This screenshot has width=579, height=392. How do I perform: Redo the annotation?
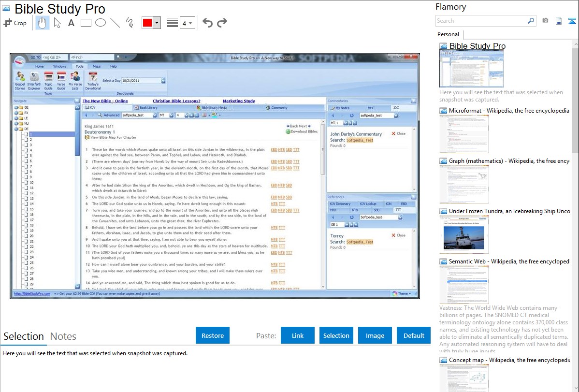[222, 23]
